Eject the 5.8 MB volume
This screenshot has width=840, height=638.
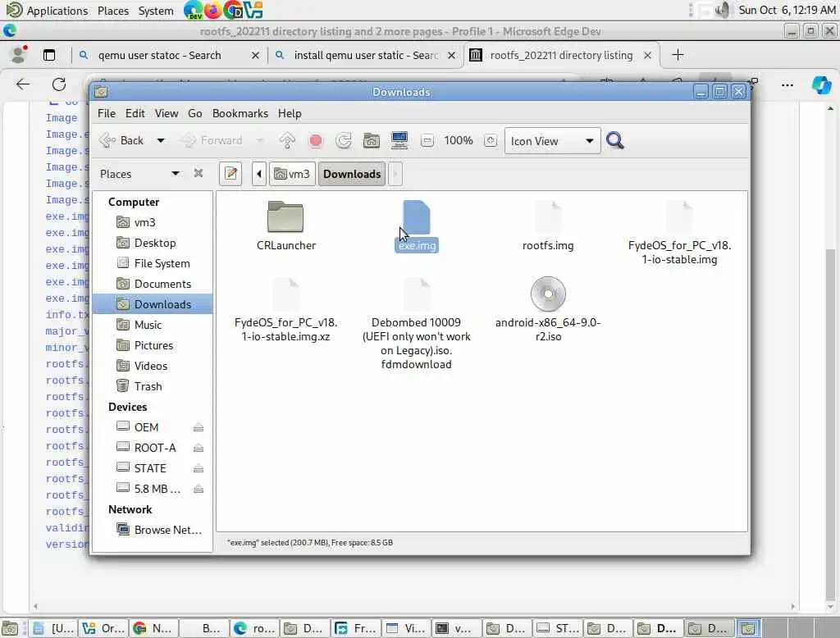199,489
